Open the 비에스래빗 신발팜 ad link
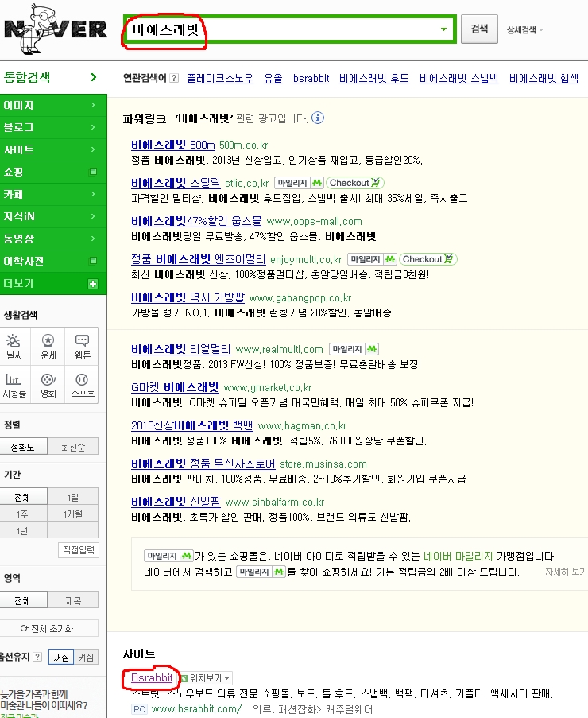Image resolution: width=588 pixels, height=718 pixels. point(176,502)
